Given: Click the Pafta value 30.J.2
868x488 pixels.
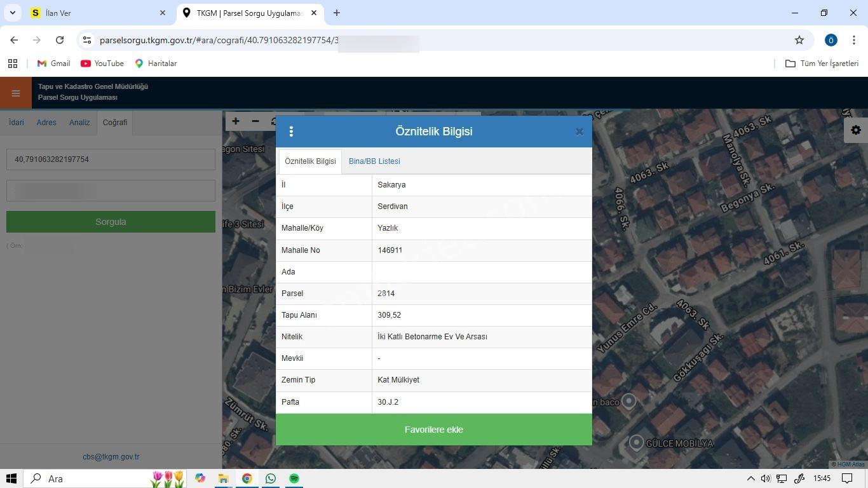Looking at the screenshot, I should pos(388,402).
